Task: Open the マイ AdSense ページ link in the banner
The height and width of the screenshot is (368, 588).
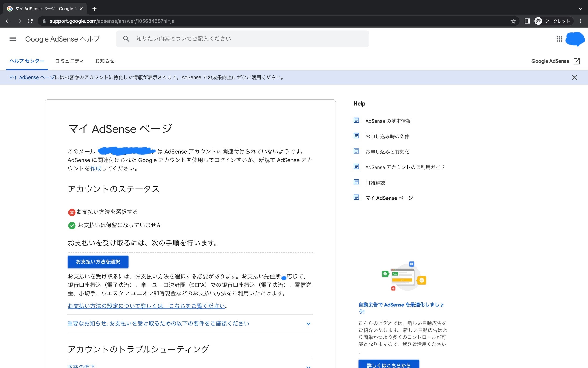Action: pos(32,77)
